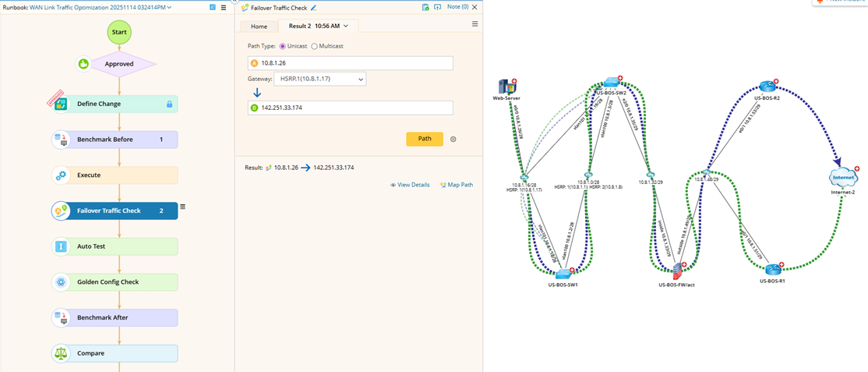Screen dimensions: 868x372
Task: Click the Compare scales icon
Action: coord(60,353)
